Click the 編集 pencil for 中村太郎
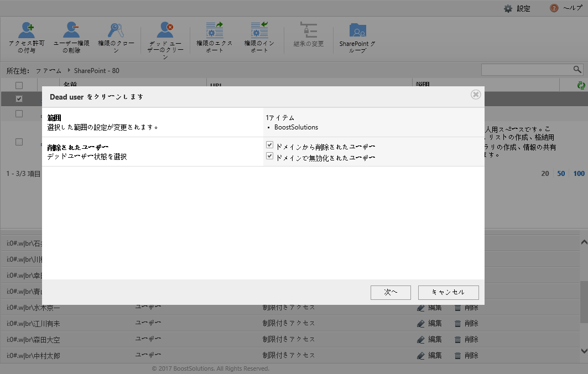The image size is (588, 374). coord(421,356)
